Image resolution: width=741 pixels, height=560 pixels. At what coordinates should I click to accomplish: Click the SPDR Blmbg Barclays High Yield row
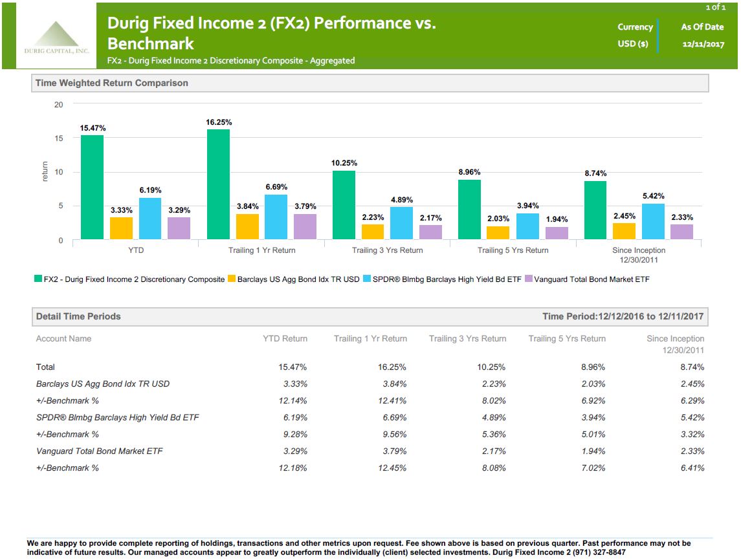[x=370, y=417]
